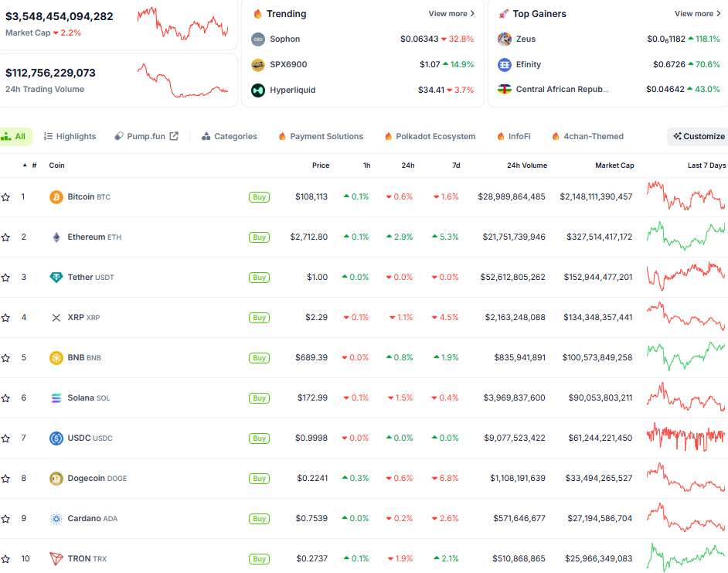This screenshot has height=573, width=728.
Task: Switch to the Highlights tab
Action: point(70,136)
